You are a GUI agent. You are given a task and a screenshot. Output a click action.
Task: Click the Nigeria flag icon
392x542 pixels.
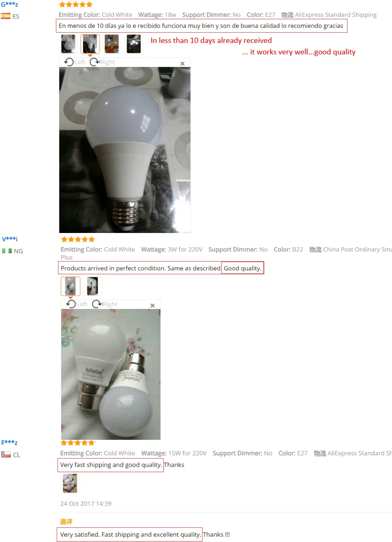click(7, 251)
